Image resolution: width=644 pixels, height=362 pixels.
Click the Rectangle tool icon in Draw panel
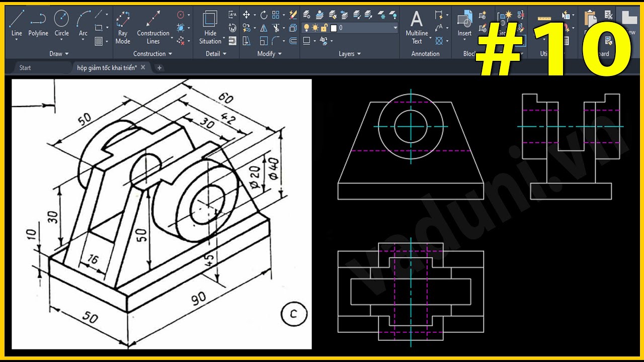[x=99, y=28]
